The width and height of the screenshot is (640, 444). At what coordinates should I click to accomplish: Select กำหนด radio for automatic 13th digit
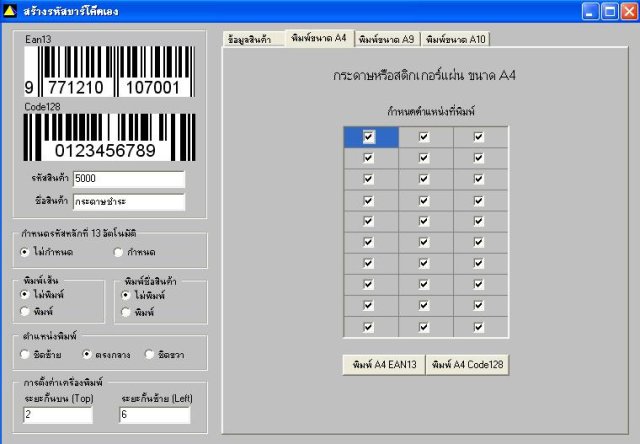point(118,252)
